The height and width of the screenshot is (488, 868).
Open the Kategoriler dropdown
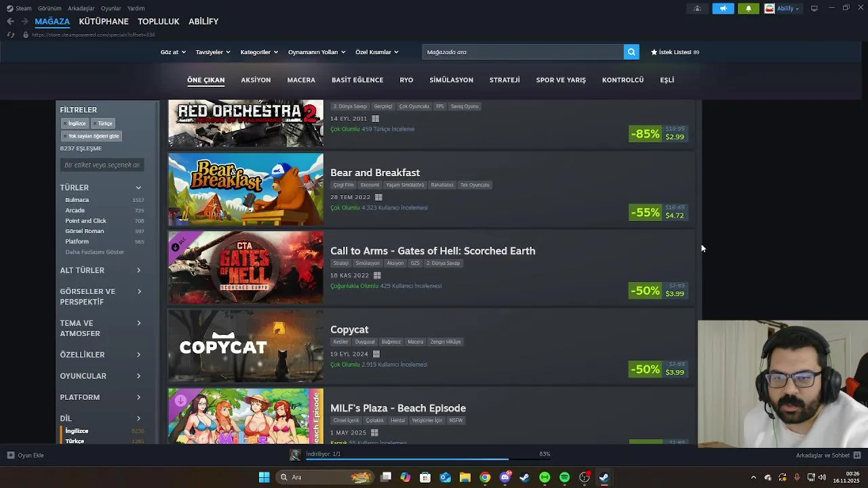coord(259,52)
